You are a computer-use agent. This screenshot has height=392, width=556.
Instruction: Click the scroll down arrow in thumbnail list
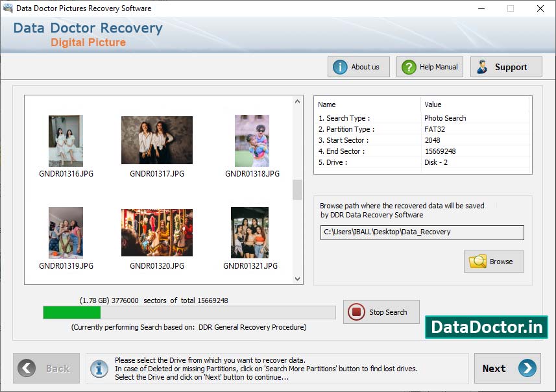298,279
